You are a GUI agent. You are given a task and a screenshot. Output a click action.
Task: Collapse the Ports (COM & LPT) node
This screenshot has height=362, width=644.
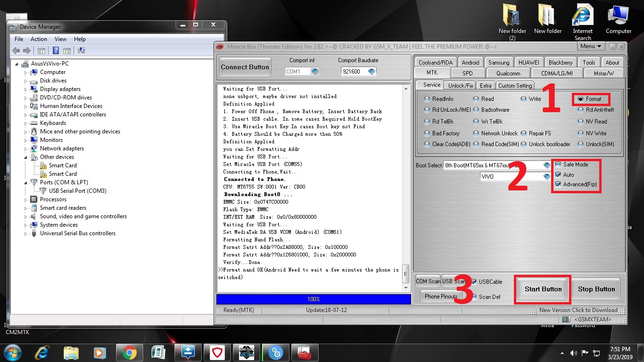coord(26,182)
